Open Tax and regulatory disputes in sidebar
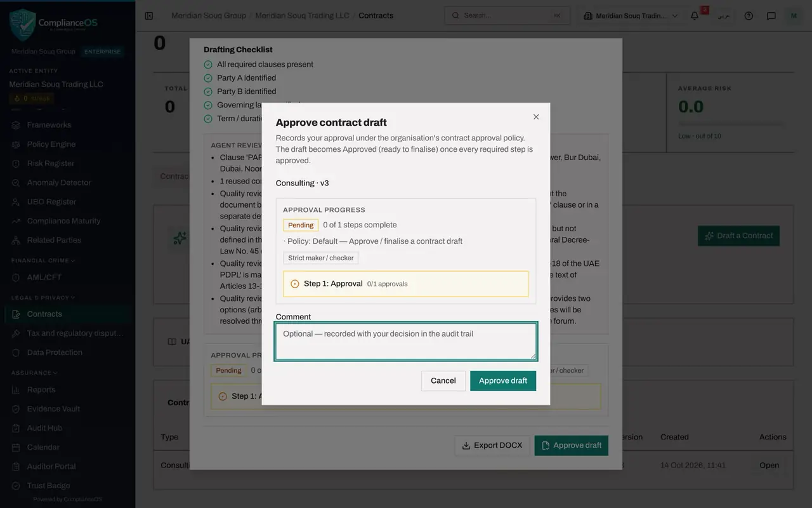812x508 pixels. pos(67,333)
